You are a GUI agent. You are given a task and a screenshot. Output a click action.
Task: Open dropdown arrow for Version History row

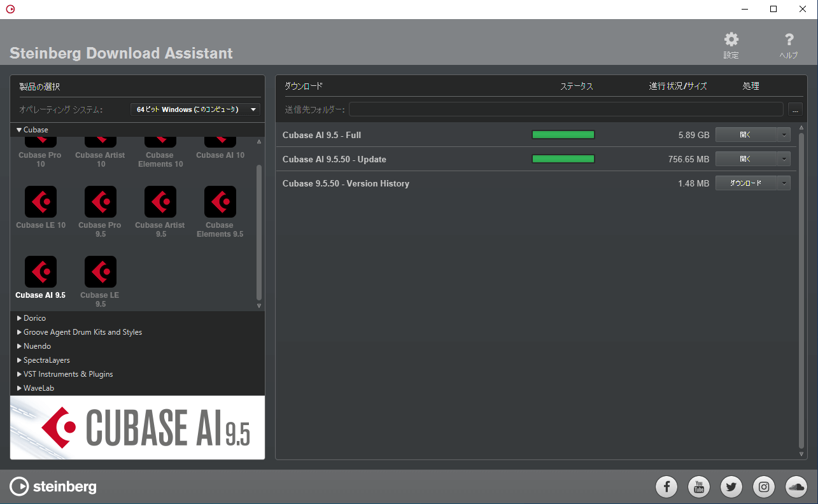coord(784,183)
